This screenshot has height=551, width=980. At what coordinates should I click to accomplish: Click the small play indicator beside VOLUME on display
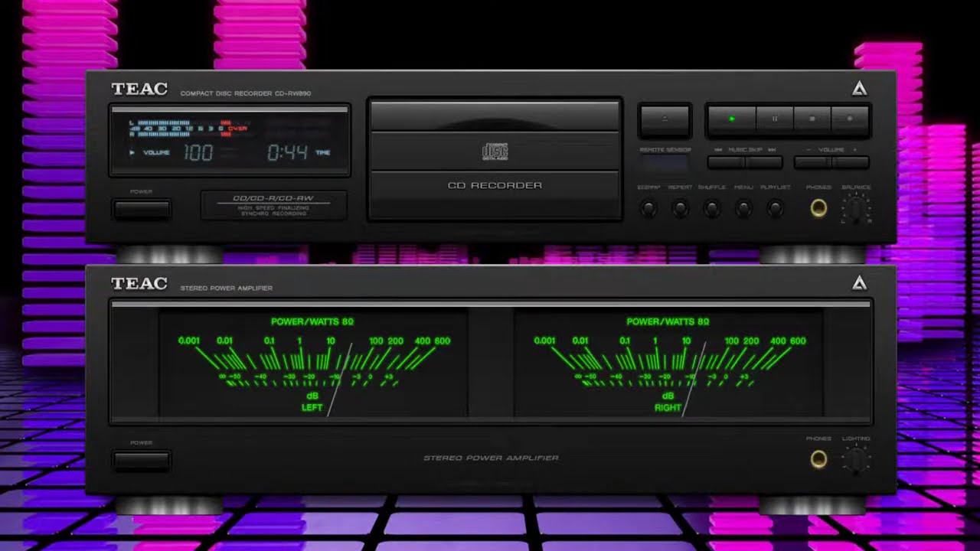[x=132, y=152]
